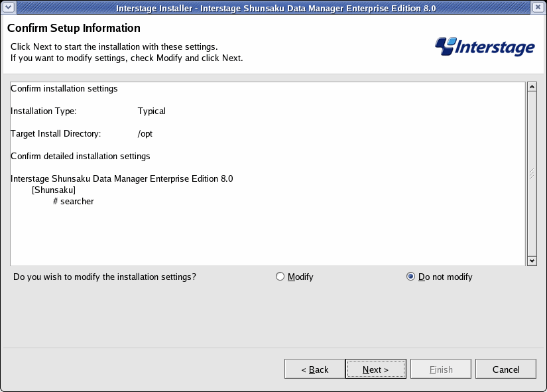Click the Interstage logo

coord(485,47)
